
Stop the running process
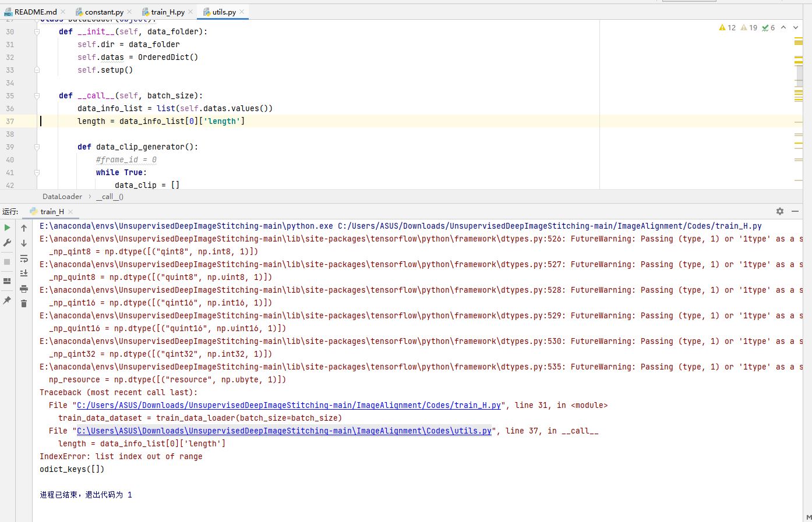click(x=6, y=261)
